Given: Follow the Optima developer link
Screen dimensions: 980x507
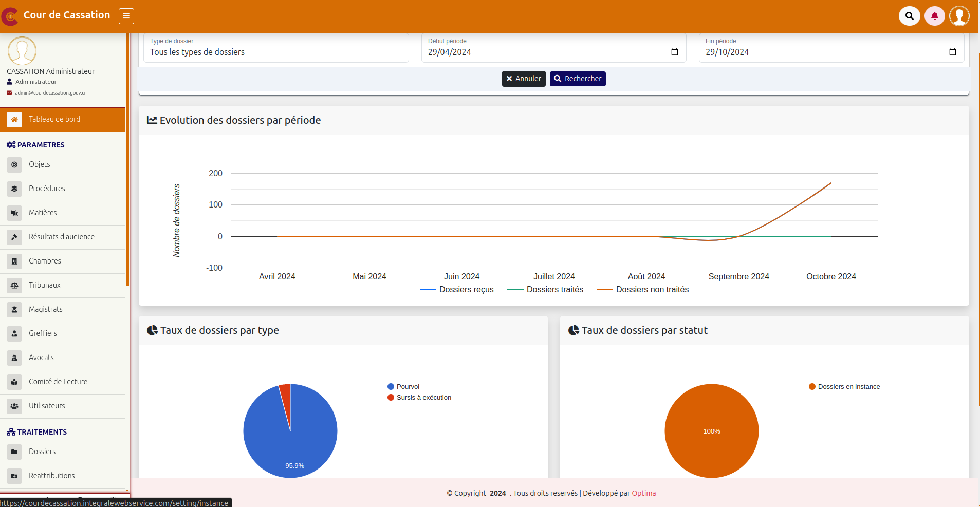Looking at the screenshot, I should [643, 493].
